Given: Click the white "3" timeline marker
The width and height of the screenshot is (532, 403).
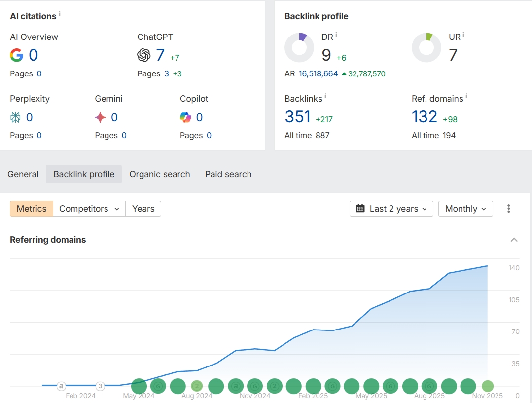Looking at the screenshot, I should coord(100,386).
